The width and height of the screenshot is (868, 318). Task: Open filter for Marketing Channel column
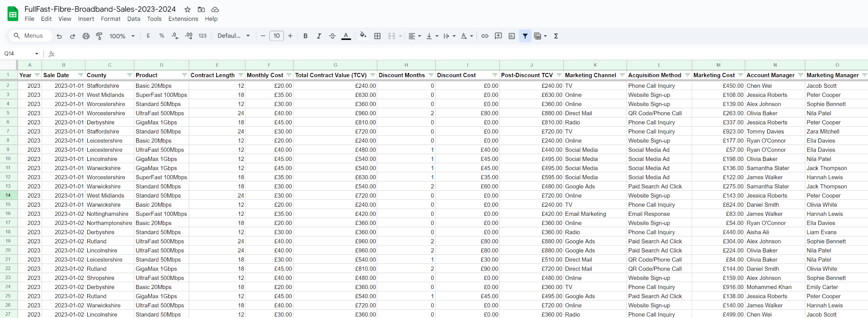[x=622, y=75]
